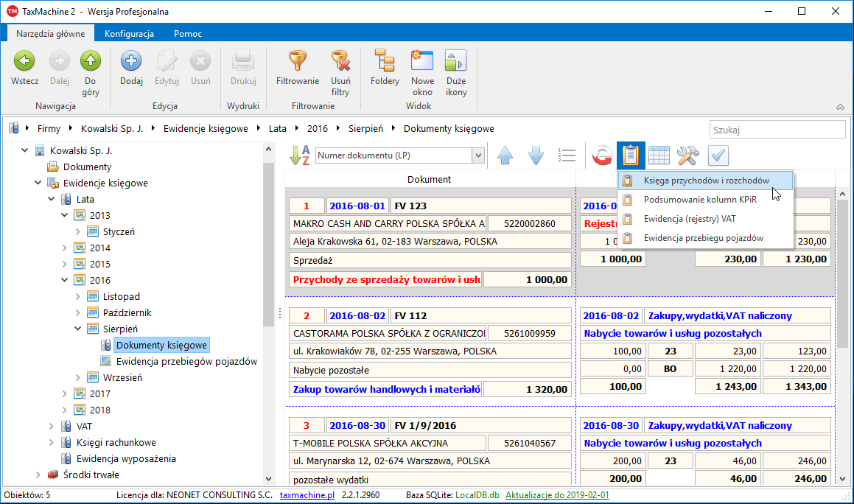Image resolution: width=854 pixels, height=504 pixels.
Task: Collapse the 2016 year tree node
Action: pos(65,280)
